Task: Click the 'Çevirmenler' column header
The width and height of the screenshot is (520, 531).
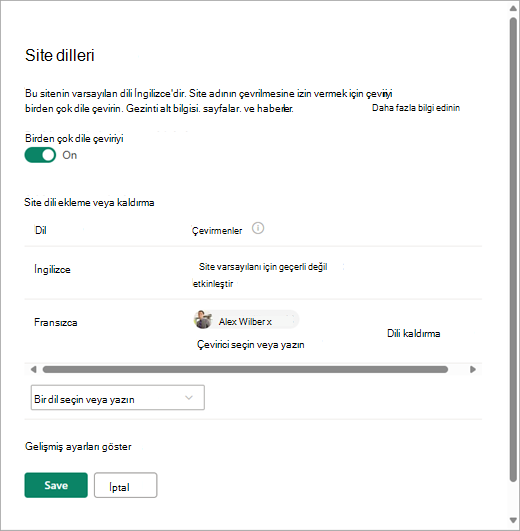Action: [x=217, y=231]
